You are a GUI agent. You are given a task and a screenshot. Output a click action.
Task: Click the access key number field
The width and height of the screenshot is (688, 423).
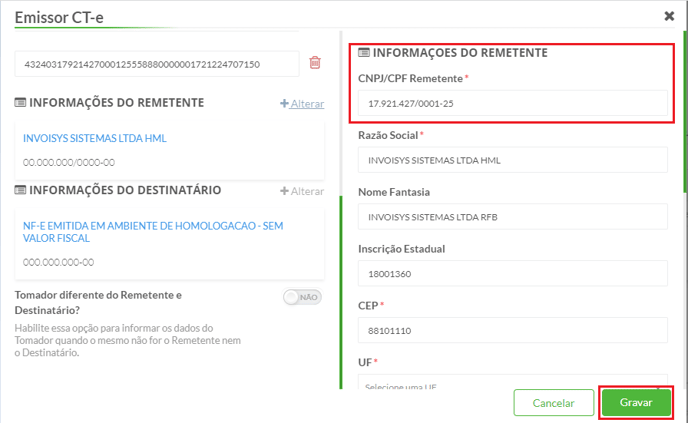point(157,64)
